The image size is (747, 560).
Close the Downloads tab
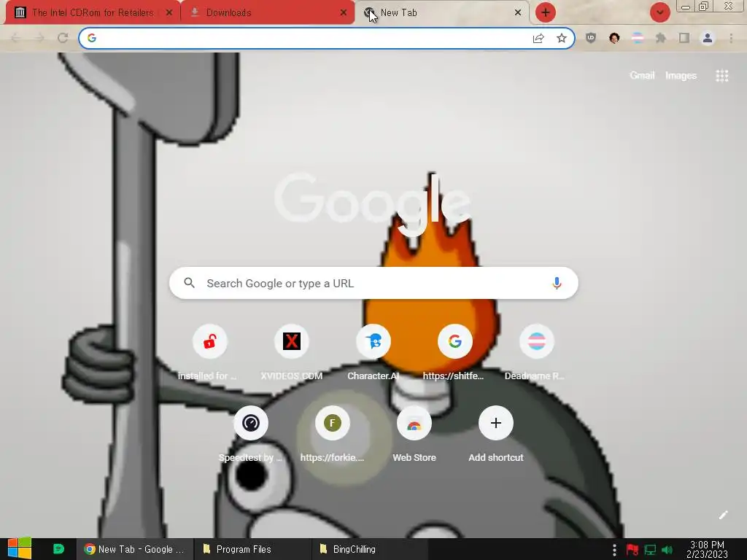point(343,13)
